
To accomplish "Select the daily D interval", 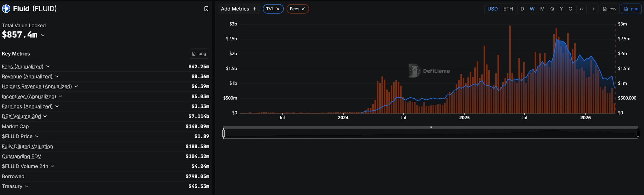I will (522, 9).
